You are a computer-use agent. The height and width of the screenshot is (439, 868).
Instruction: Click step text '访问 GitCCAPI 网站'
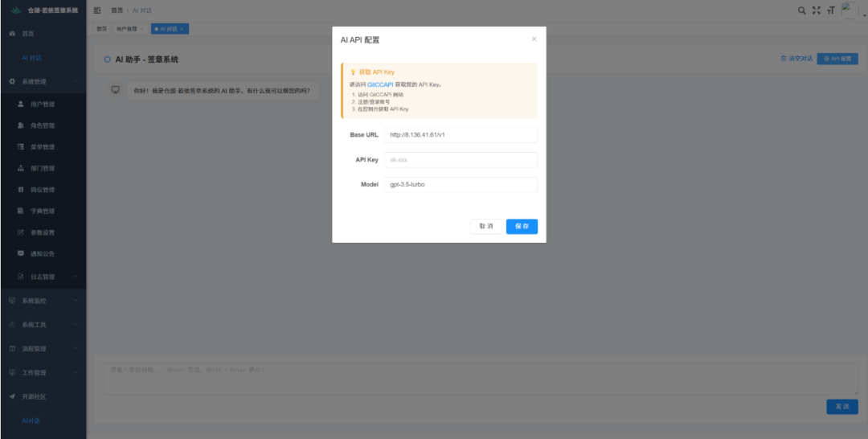coord(380,95)
